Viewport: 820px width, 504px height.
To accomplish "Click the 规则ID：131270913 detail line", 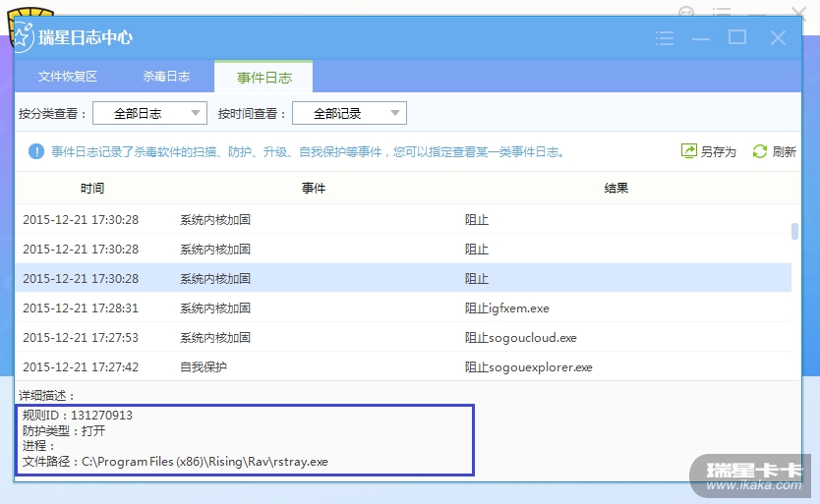I will [78, 416].
